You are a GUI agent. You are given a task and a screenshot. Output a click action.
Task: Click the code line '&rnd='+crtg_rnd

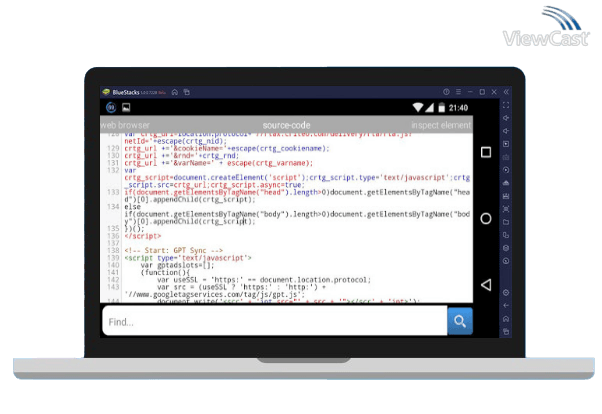tap(181, 156)
